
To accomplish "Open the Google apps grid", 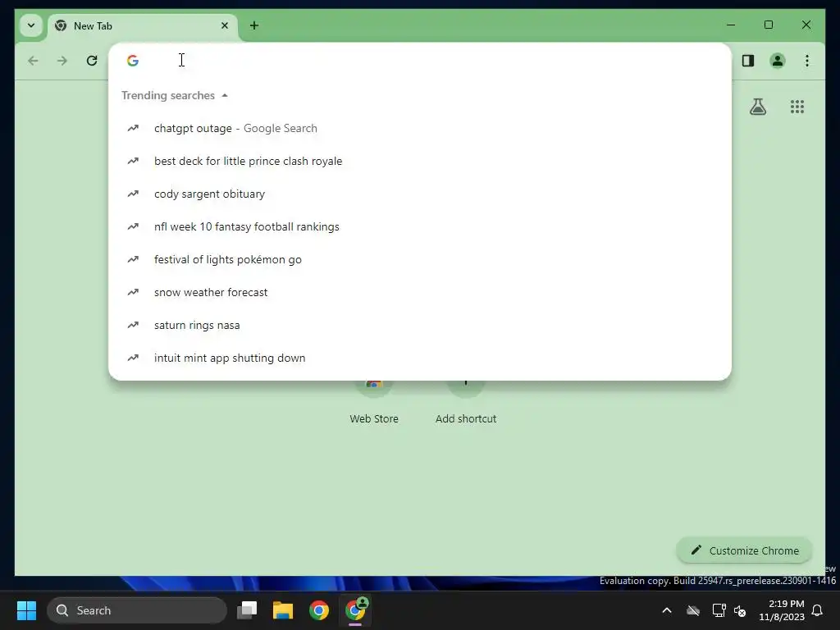I will [797, 107].
